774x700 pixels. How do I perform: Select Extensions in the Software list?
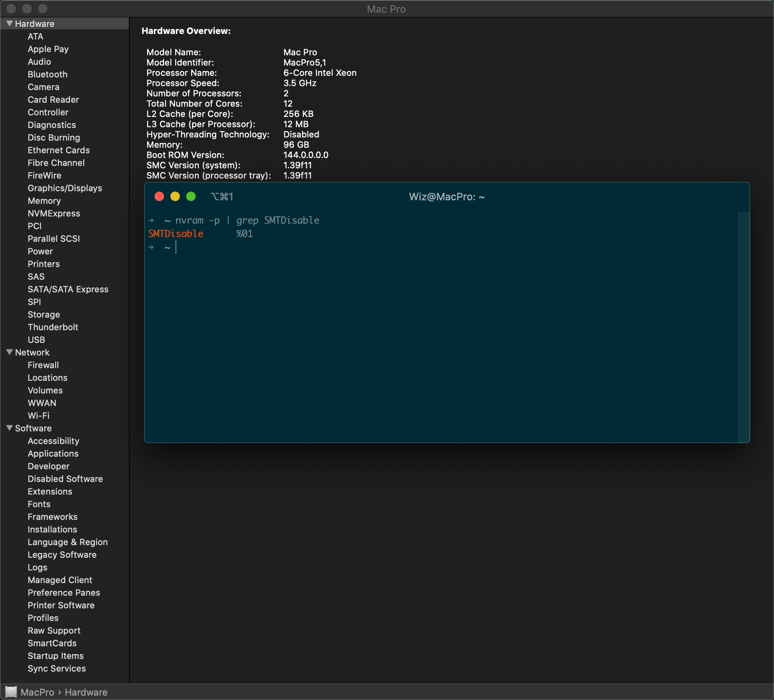click(50, 491)
